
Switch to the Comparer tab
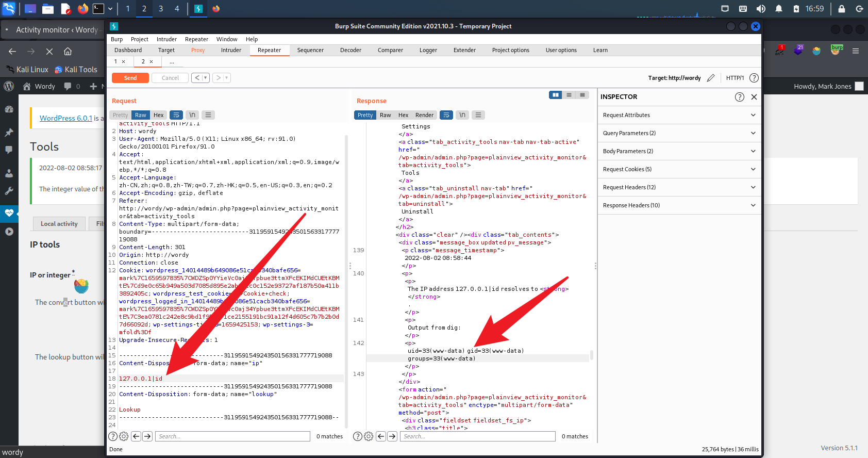point(390,50)
